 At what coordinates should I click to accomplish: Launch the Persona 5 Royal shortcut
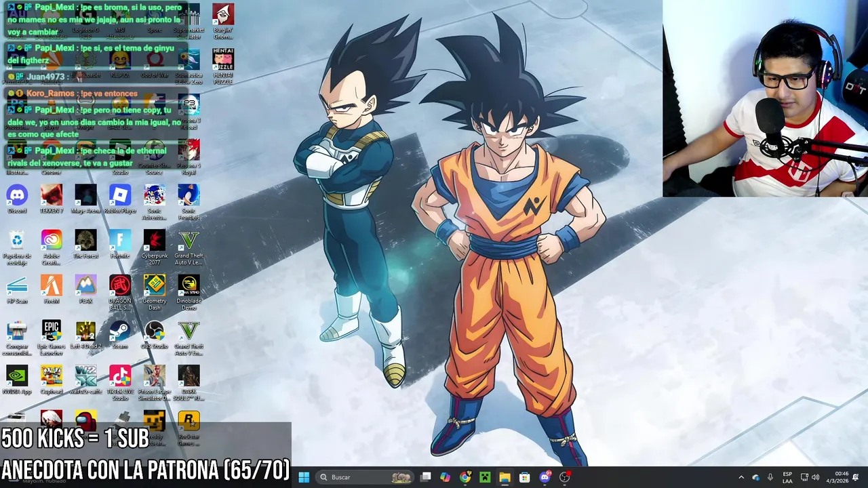click(189, 158)
